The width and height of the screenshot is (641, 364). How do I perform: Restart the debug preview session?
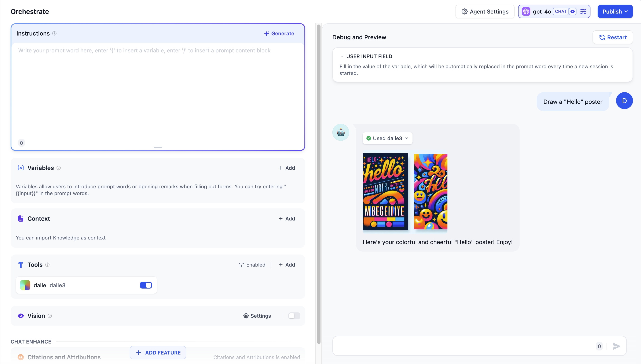(x=612, y=37)
